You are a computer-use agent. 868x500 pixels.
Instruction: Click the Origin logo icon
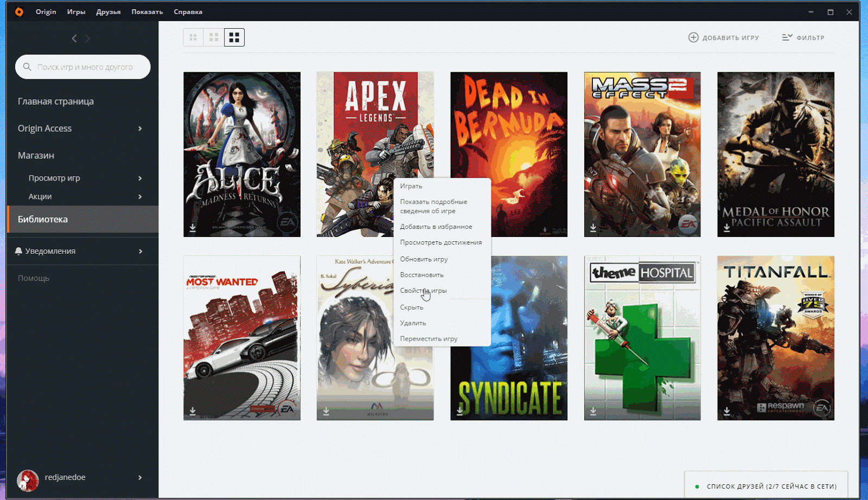pyautogui.click(x=19, y=12)
